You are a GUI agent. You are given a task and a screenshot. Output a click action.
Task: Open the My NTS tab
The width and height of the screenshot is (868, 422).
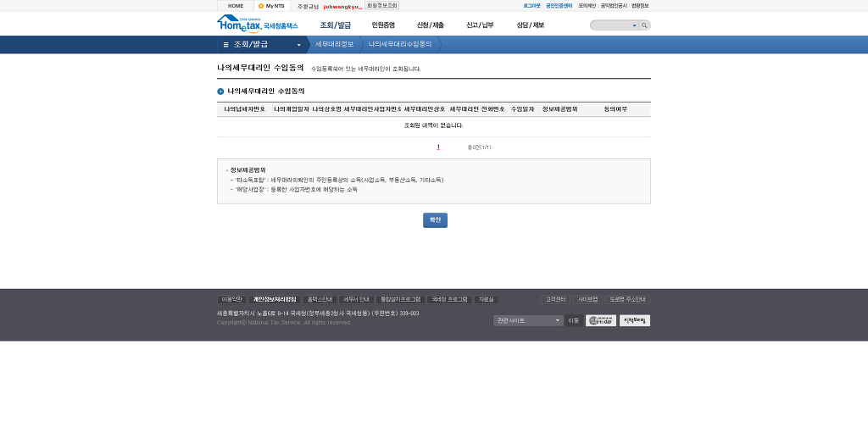click(272, 6)
